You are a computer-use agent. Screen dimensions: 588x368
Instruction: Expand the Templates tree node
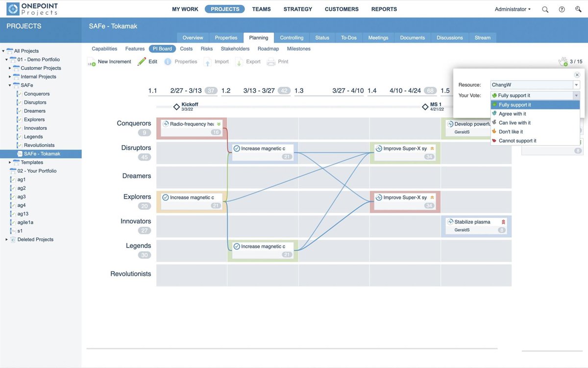click(10, 162)
